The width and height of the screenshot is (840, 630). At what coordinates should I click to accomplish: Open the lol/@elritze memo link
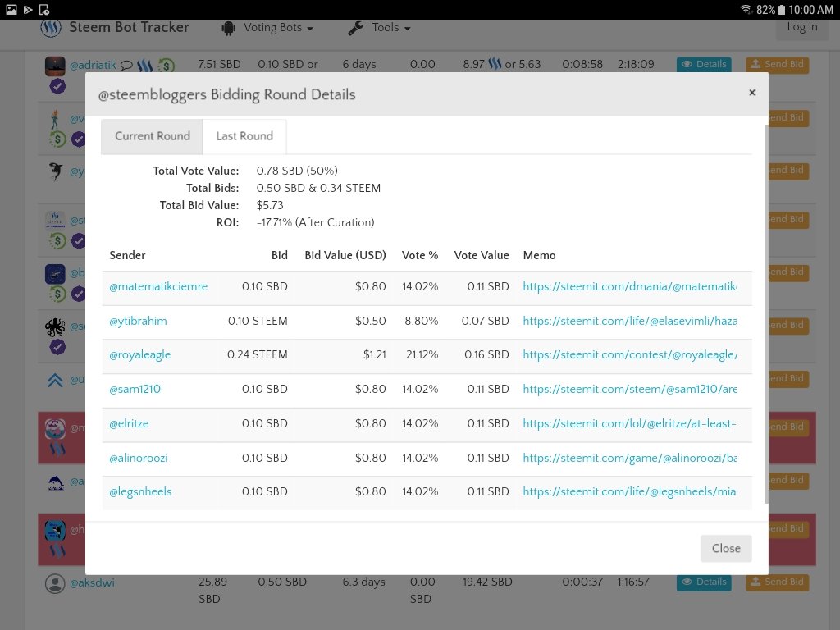pos(629,423)
